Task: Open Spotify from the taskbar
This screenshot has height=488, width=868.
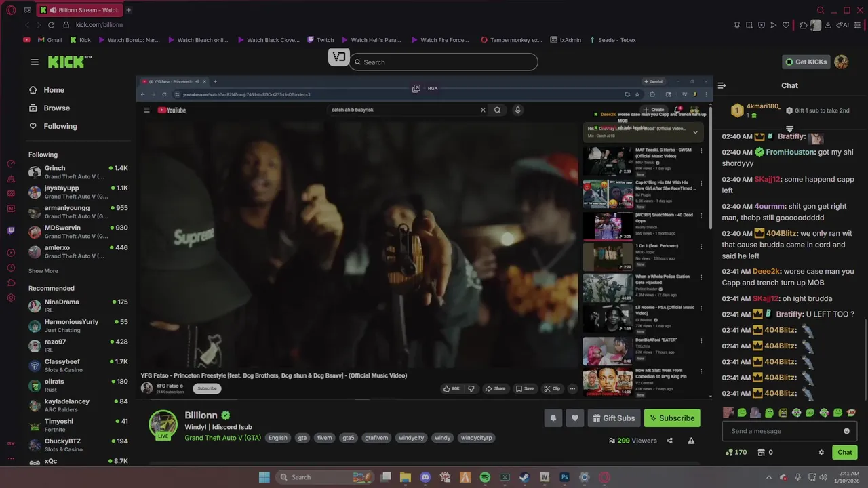Action: 485,477
